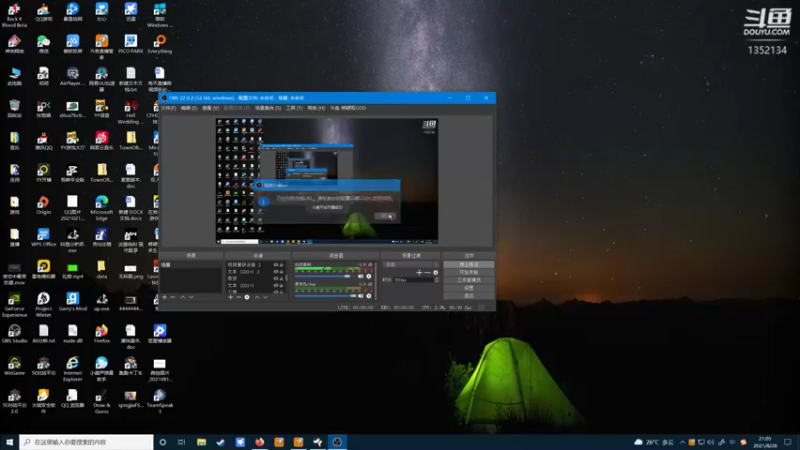
Task: Remove scene transition with minus icon
Action: (427, 272)
